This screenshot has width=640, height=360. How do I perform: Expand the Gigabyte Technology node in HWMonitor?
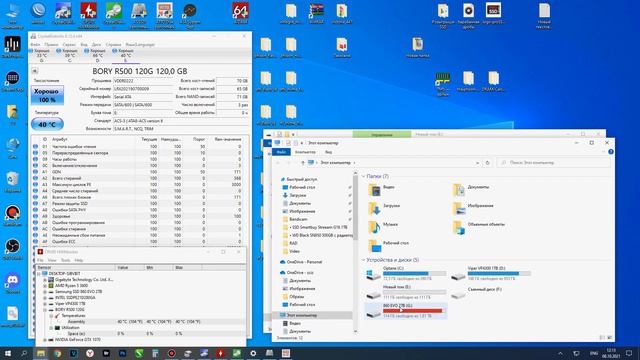(x=45, y=280)
